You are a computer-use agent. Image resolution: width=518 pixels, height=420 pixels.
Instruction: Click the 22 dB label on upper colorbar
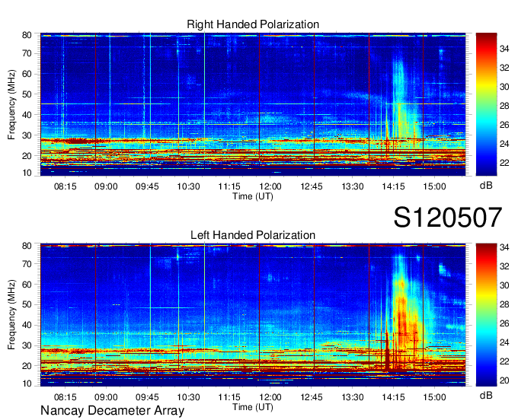coord(504,163)
